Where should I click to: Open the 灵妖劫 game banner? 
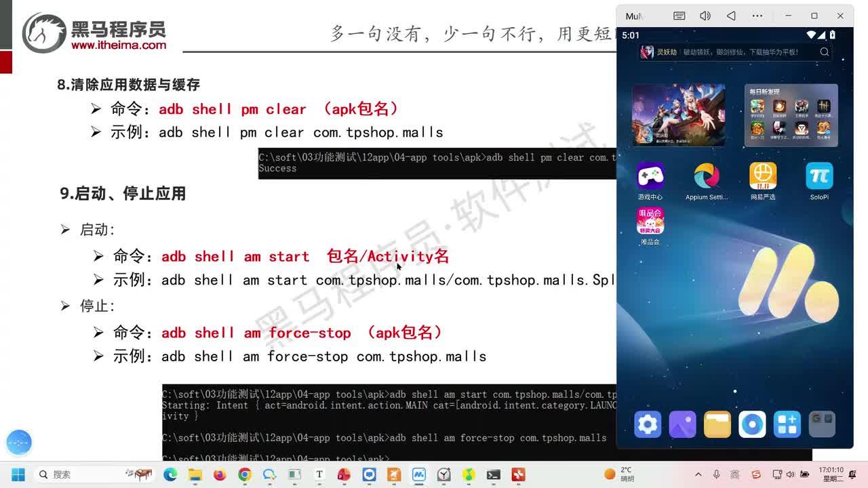(678, 115)
